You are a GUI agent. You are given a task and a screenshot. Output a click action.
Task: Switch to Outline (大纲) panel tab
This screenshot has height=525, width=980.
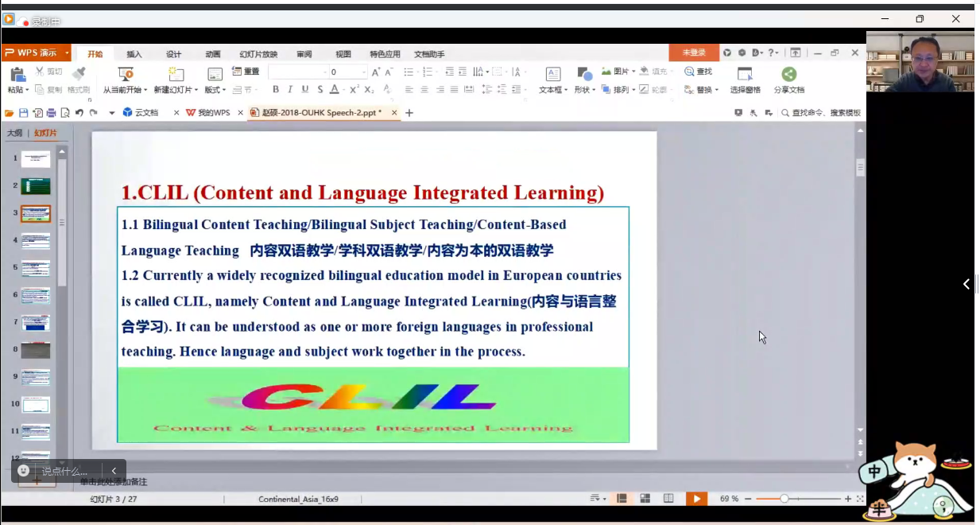point(14,133)
